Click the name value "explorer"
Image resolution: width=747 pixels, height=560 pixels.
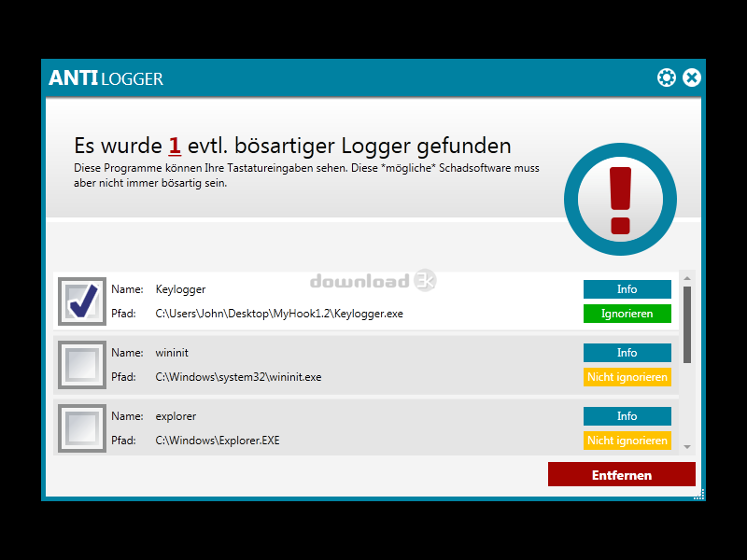coord(176,416)
